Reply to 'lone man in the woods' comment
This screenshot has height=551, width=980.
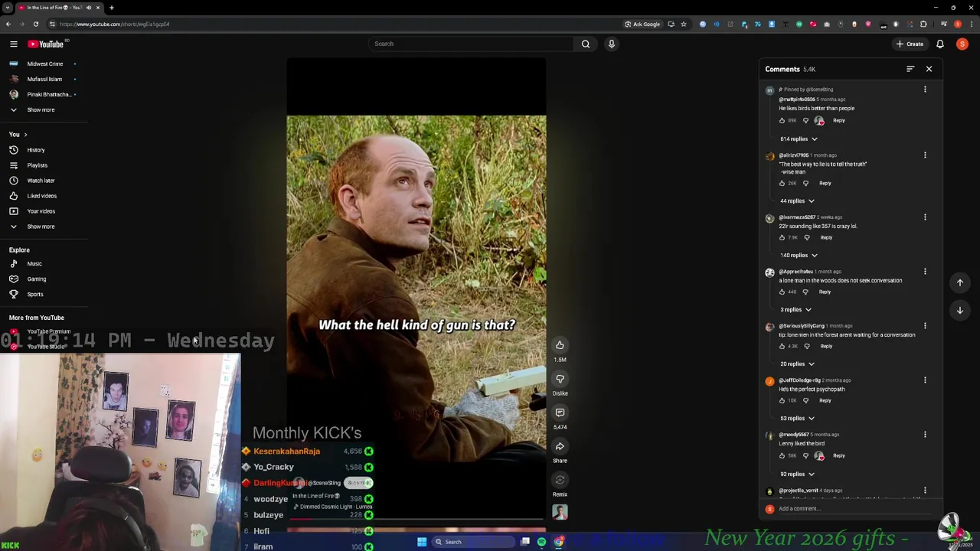825,292
